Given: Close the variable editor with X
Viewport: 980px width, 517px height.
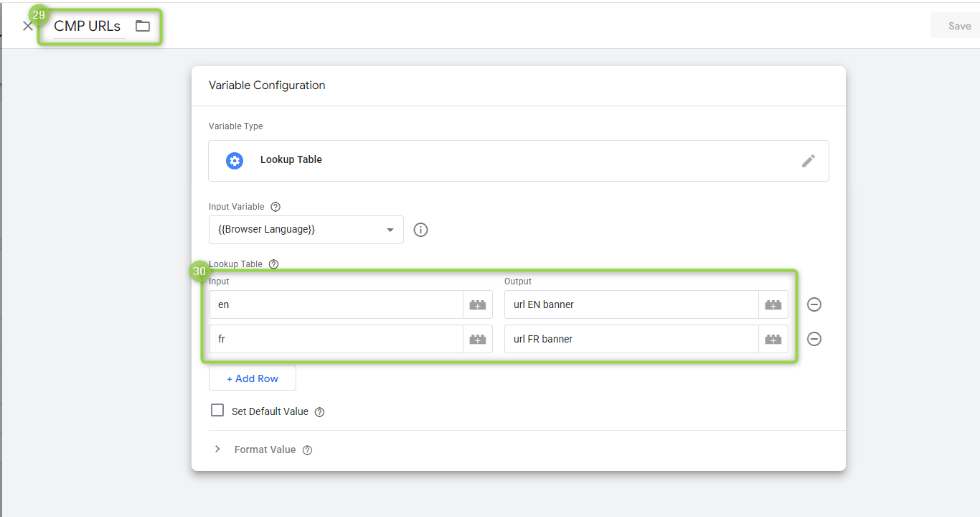Looking at the screenshot, I should click(x=28, y=27).
